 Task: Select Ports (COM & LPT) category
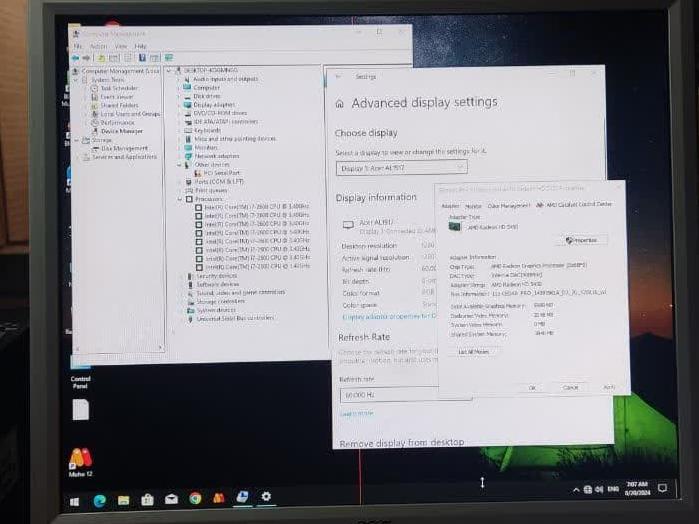click(219, 182)
